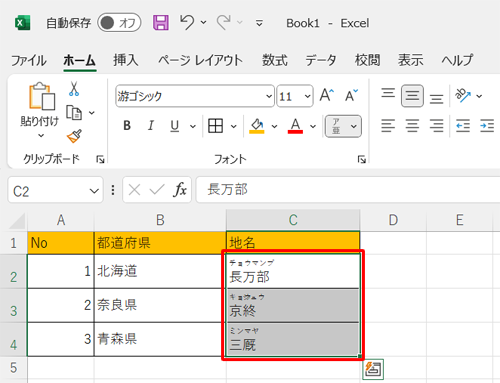Undo the last action

pyautogui.click(x=187, y=22)
